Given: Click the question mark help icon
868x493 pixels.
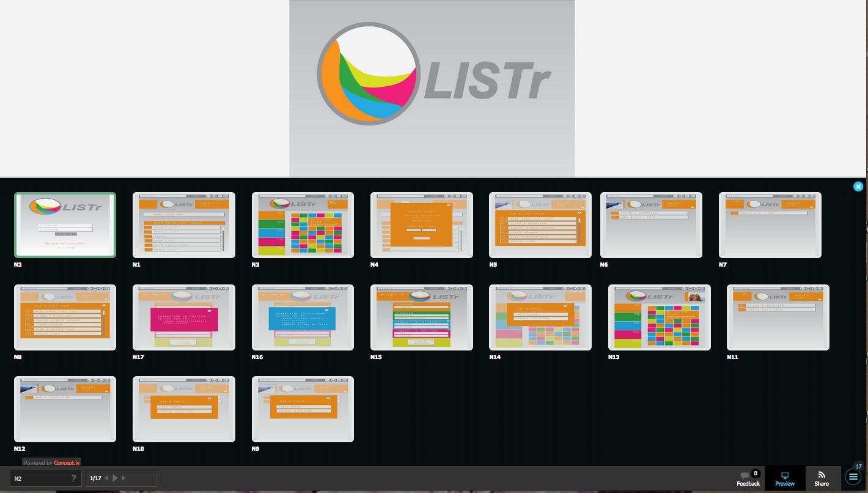Looking at the screenshot, I should 74,478.
